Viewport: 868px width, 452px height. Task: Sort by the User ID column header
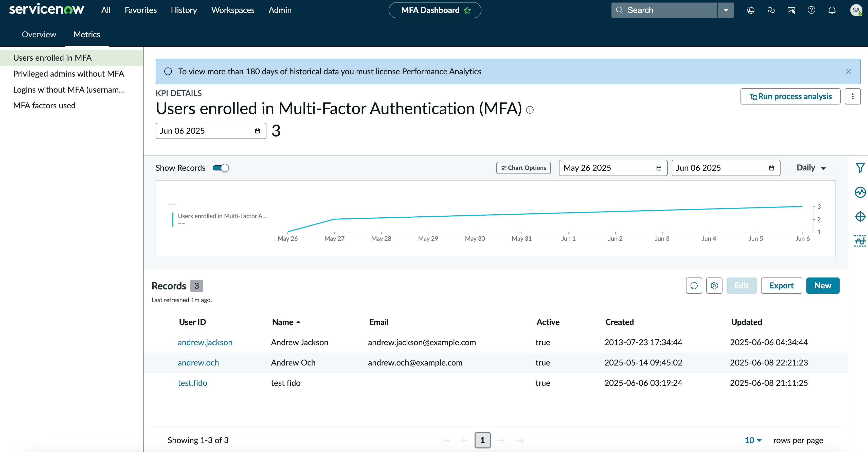click(192, 322)
